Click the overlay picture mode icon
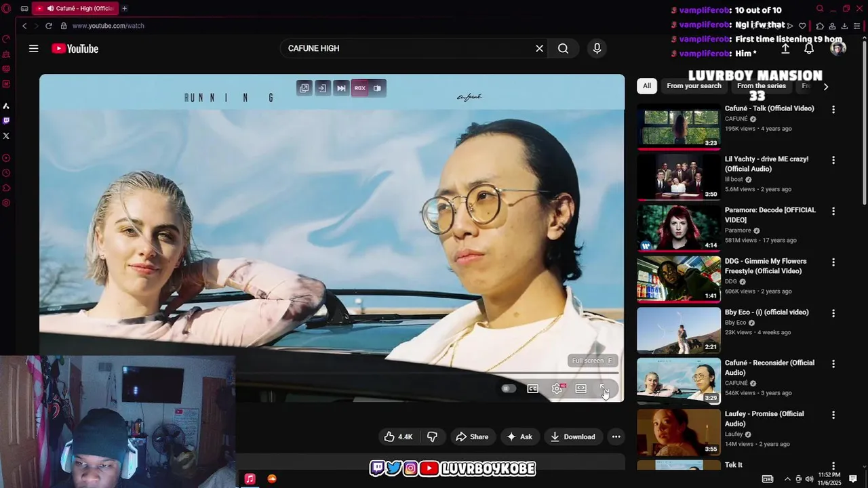 pyautogui.click(x=378, y=88)
